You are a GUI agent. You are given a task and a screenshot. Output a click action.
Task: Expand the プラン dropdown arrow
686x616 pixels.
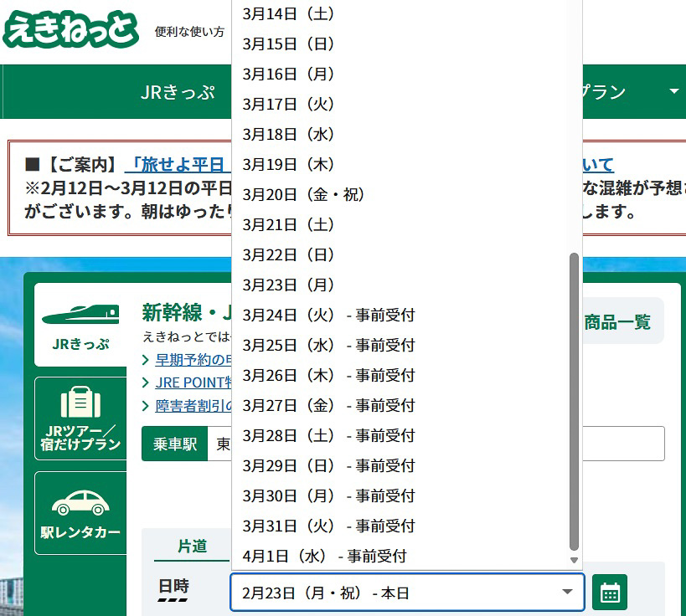tap(675, 92)
